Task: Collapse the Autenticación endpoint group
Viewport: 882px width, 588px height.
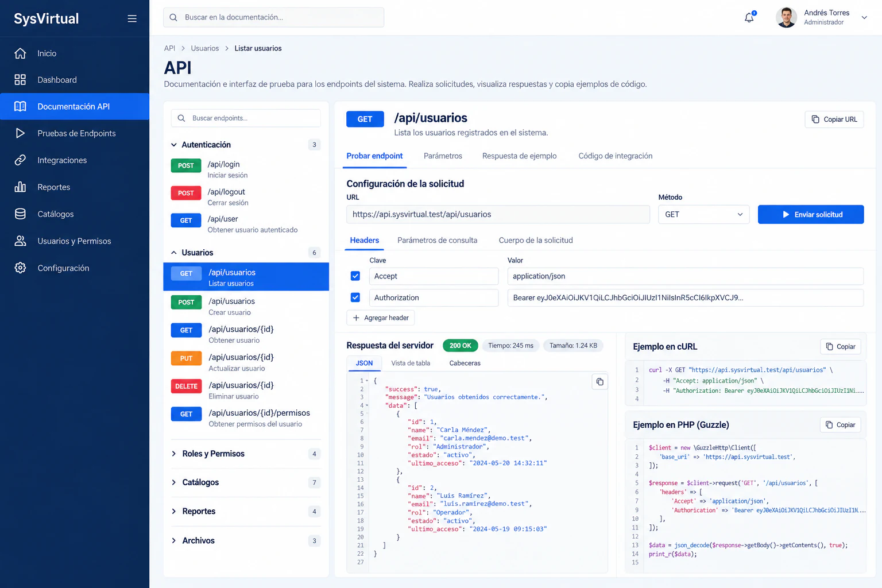Action: pyautogui.click(x=174, y=145)
